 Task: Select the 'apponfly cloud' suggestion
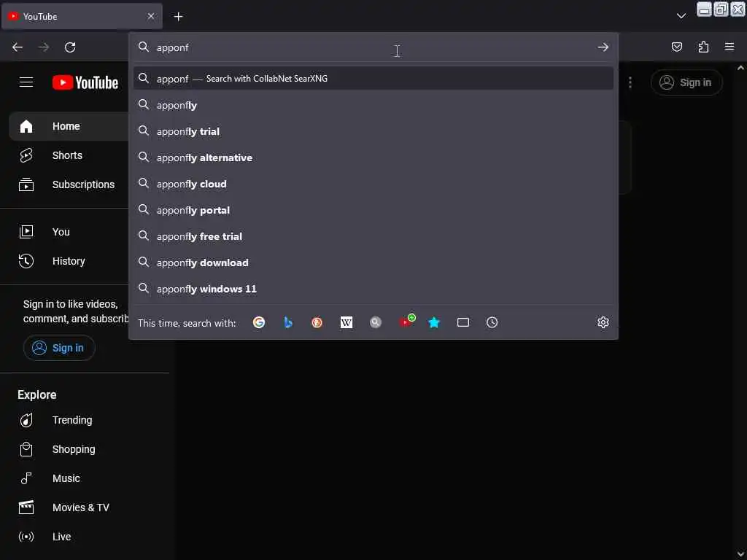(x=373, y=183)
